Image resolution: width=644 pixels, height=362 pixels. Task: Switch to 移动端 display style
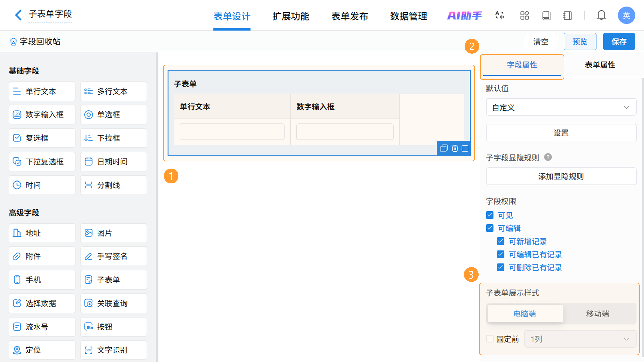tap(598, 314)
